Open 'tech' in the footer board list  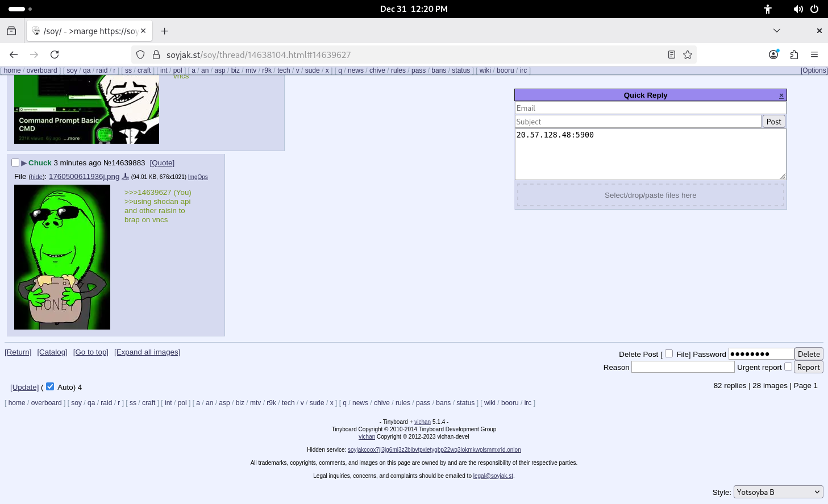point(288,403)
